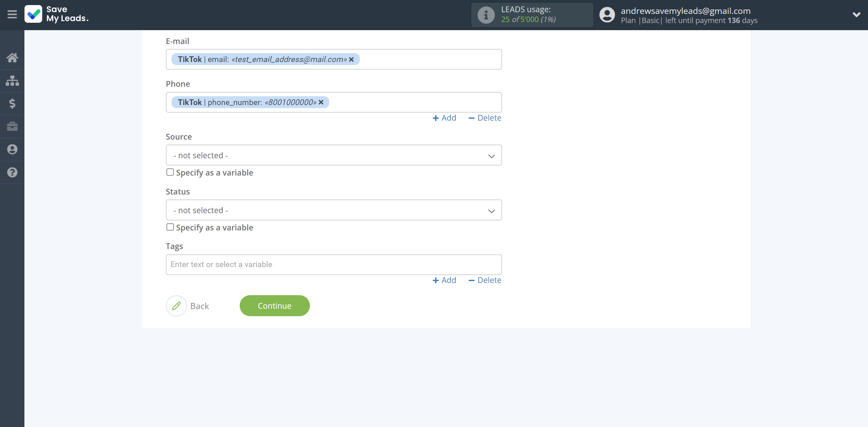The image size is (868, 427).
Task: Click the green Continue button
Action: (275, 306)
